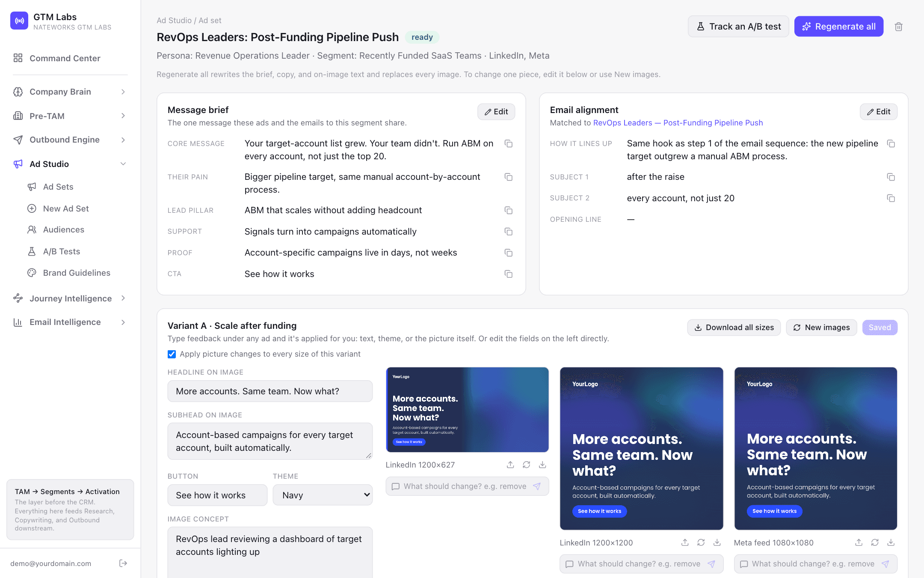The image size is (924, 578).
Task: Click the Headline on image field
Action: [270, 391]
